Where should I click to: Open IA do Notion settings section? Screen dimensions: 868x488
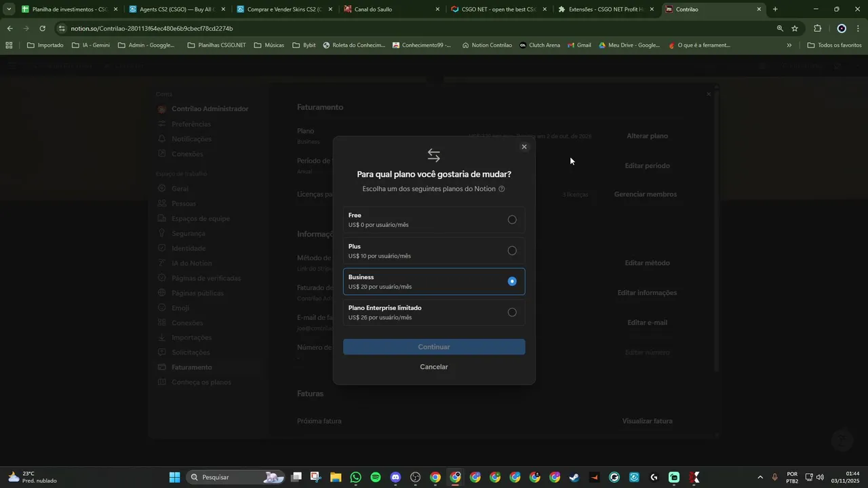pyautogui.click(x=191, y=263)
